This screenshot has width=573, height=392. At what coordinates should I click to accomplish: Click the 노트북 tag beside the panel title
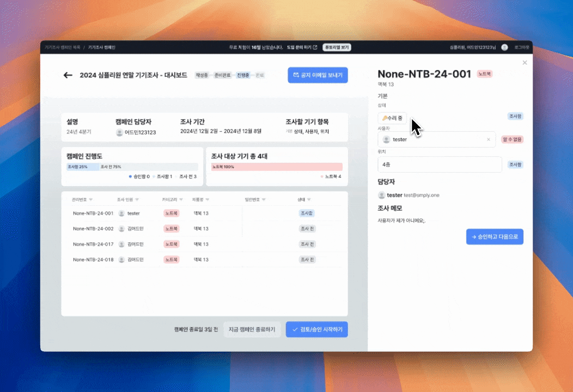click(x=485, y=74)
